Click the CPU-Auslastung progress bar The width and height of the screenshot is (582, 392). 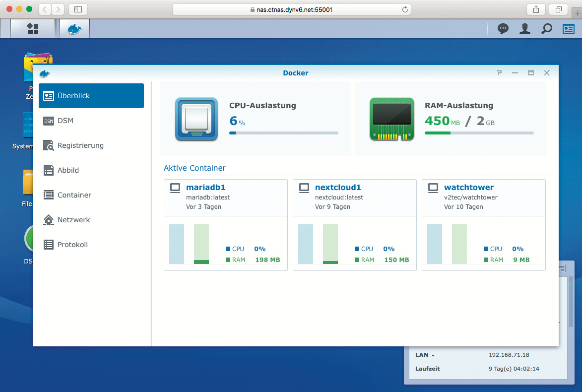(x=283, y=133)
